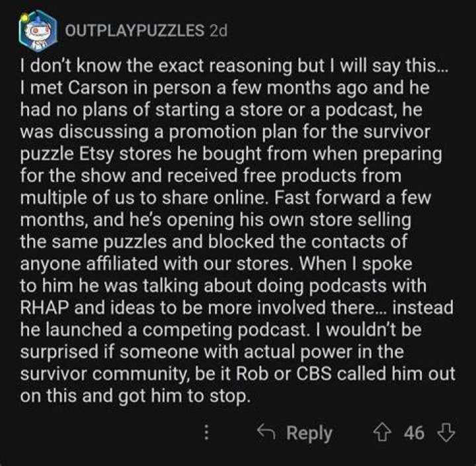476x466 pixels.
Task: Downvote the comment by OUTPLAYPUZZLES
Action: (446, 432)
